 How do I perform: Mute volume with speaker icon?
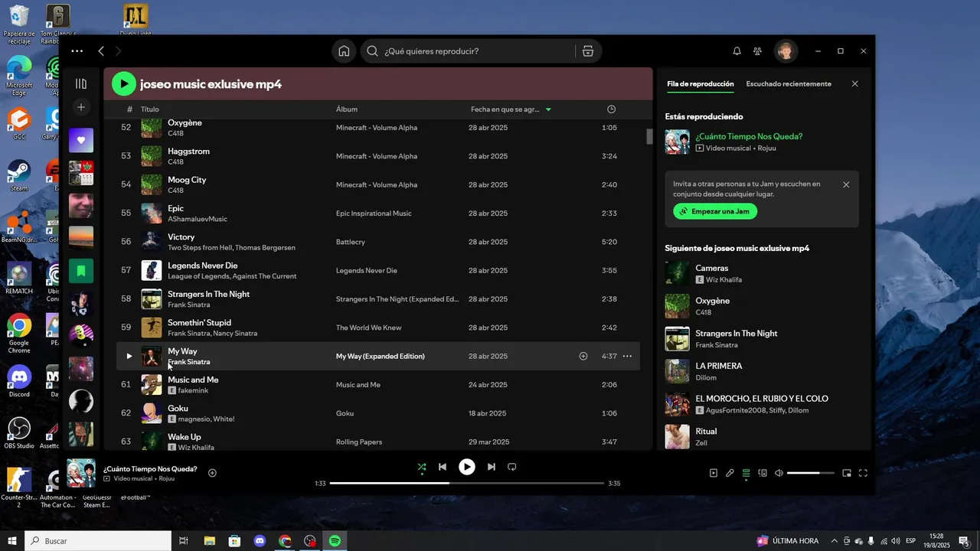click(x=779, y=473)
